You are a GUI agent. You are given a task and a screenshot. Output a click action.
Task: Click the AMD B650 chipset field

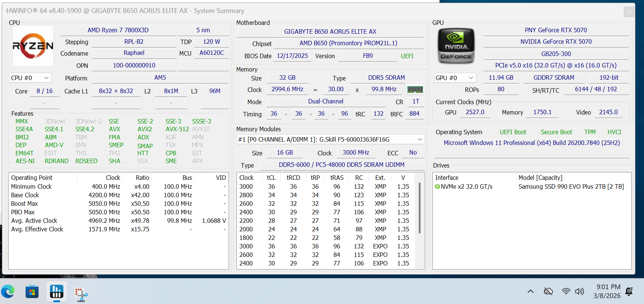point(348,43)
